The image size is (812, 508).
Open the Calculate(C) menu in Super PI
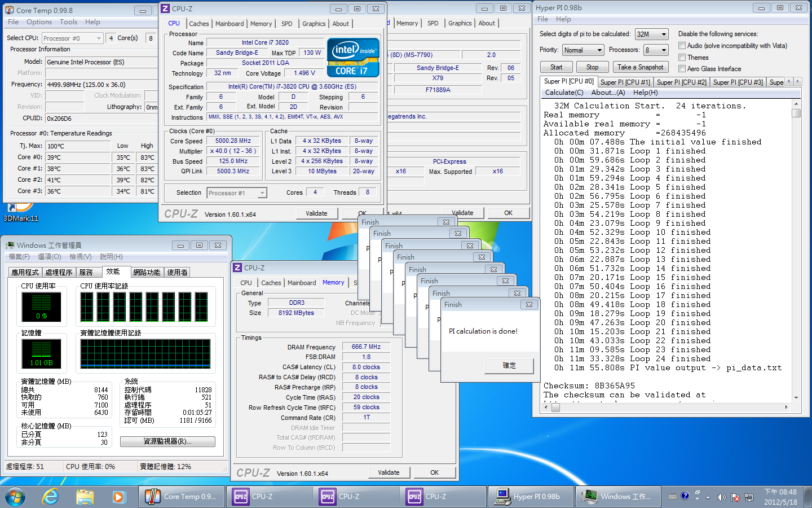point(564,93)
